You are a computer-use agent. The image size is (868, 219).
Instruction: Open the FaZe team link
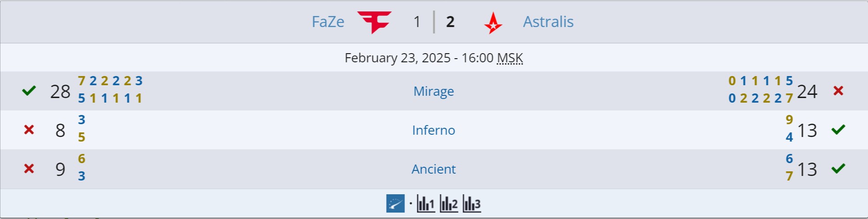(328, 22)
